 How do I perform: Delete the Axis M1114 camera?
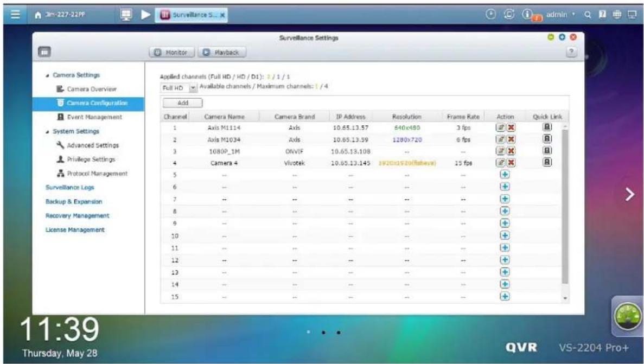(x=511, y=127)
